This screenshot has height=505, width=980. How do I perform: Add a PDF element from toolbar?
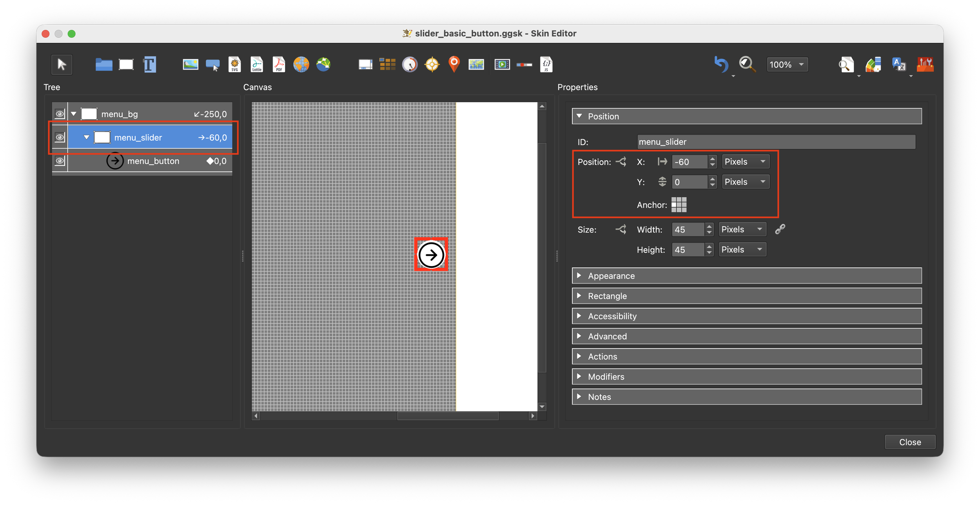click(279, 64)
